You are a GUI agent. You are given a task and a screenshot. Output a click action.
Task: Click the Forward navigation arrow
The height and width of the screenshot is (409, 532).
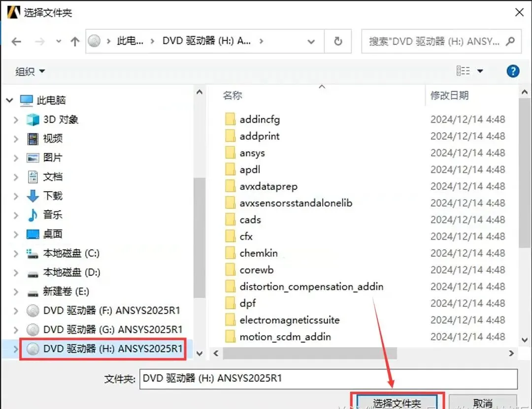[x=40, y=41]
